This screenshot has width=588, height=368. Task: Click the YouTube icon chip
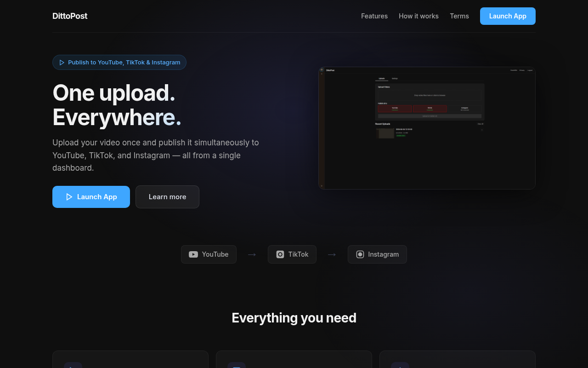pos(209,254)
